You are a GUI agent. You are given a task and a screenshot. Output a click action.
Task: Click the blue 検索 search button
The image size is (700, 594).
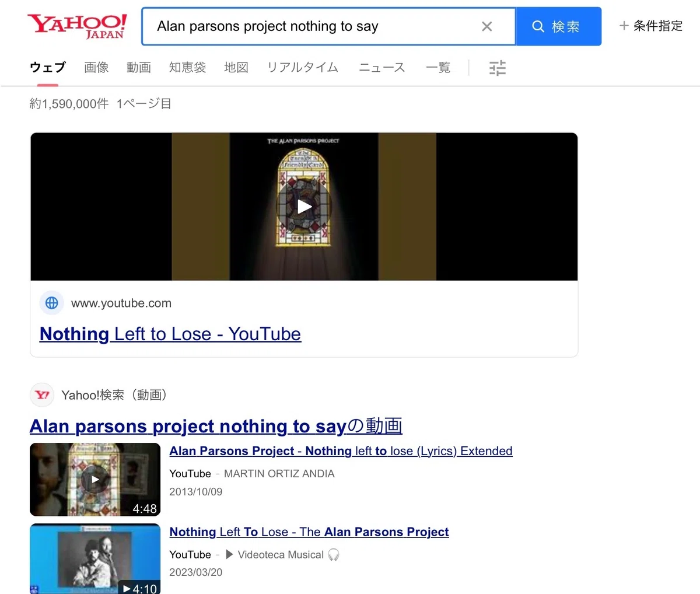[558, 26]
